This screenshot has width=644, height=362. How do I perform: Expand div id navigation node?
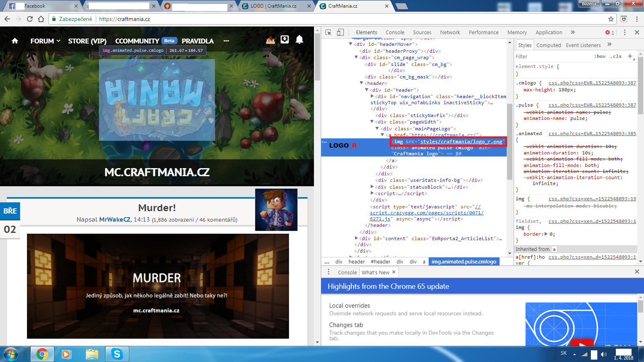(x=372, y=97)
